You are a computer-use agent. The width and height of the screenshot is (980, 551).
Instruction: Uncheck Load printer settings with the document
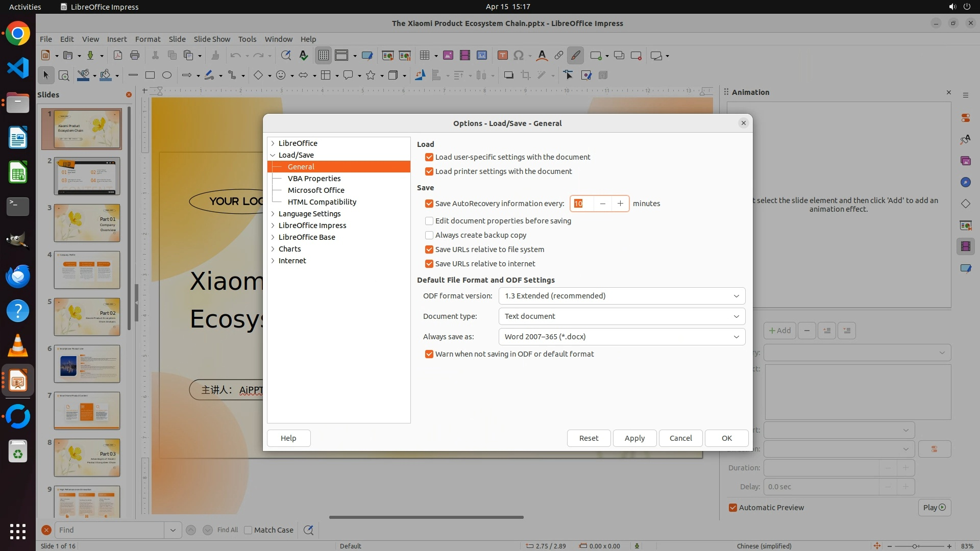pyautogui.click(x=429, y=171)
